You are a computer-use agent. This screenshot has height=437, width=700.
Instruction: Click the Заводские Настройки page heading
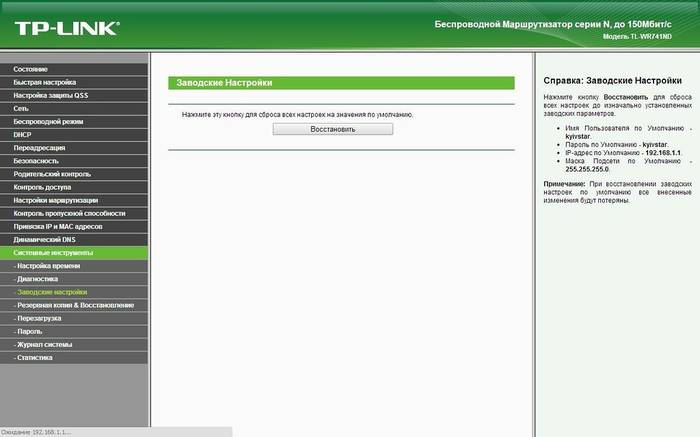tap(224, 83)
